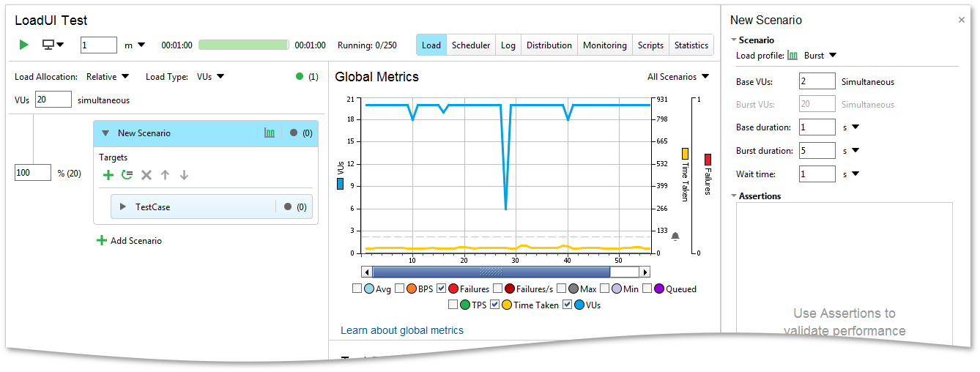Switch to the Scheduler tab
Screen dimensions: 980x372
471,45
